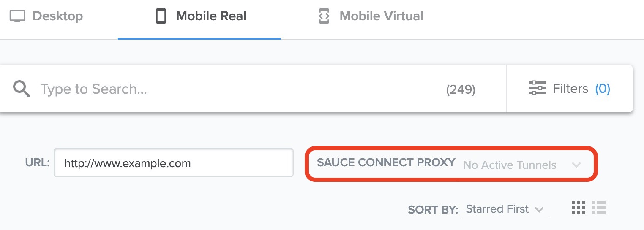Click the Filters sliders icon

[x=537, y=88]
